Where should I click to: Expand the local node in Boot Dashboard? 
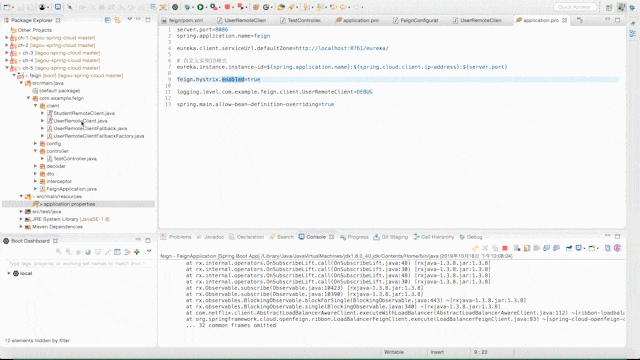pos(9,273)
